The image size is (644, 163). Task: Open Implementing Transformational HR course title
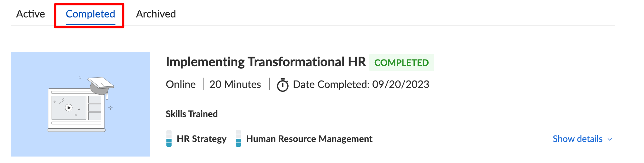point(266,62)
